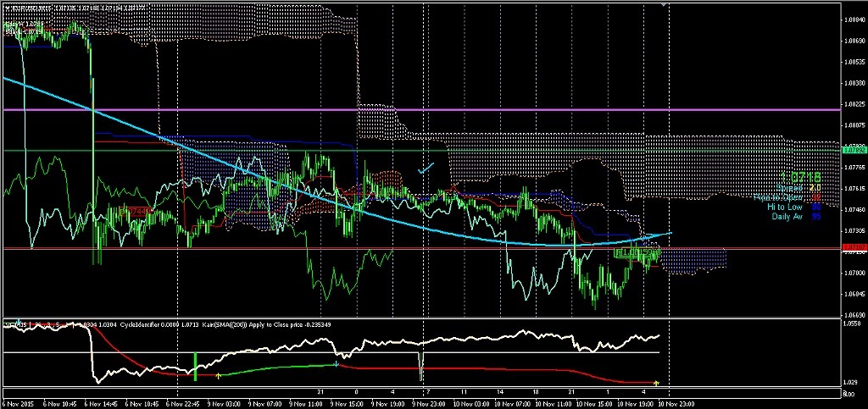Click the cyan check mark on the chart

click(x=426, y=168)
